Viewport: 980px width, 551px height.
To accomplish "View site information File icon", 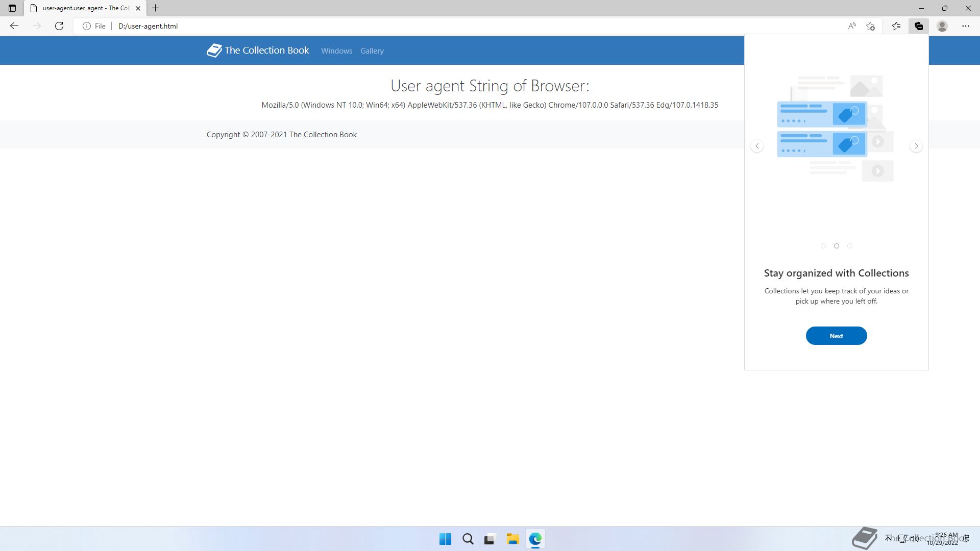I will pyautogui.click(x=94, y=26).
